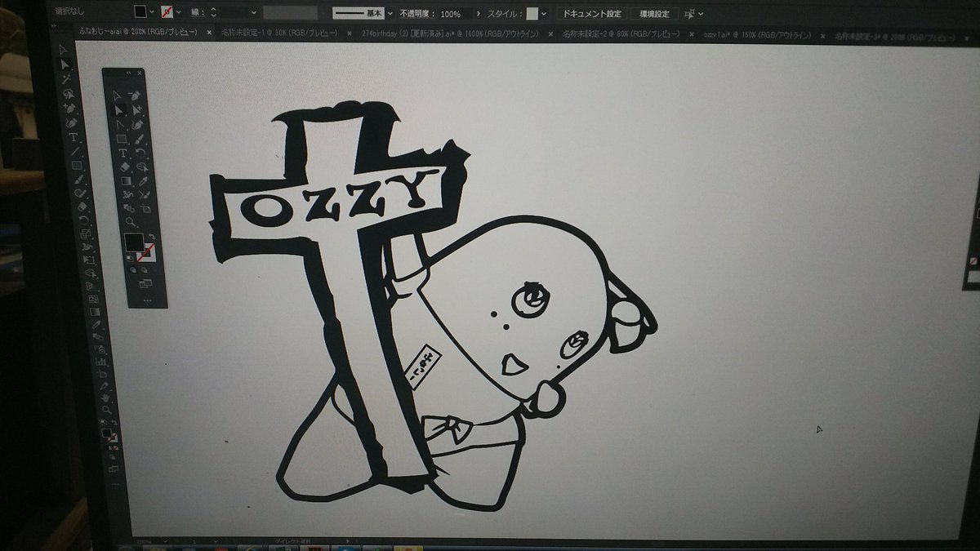Viewport: 980px width, 551px height.
Task: Open the fill swatch dropdown in control bar
Action: click(152, 13)
